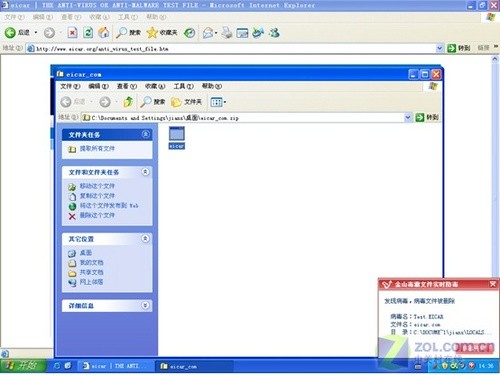Open My Documents in Other Places
Viewport: 500px width, 375px height.
click(91, 263)
